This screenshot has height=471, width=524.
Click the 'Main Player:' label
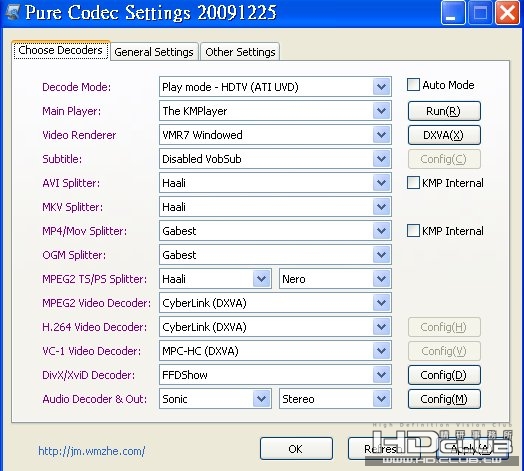point(72,111)
